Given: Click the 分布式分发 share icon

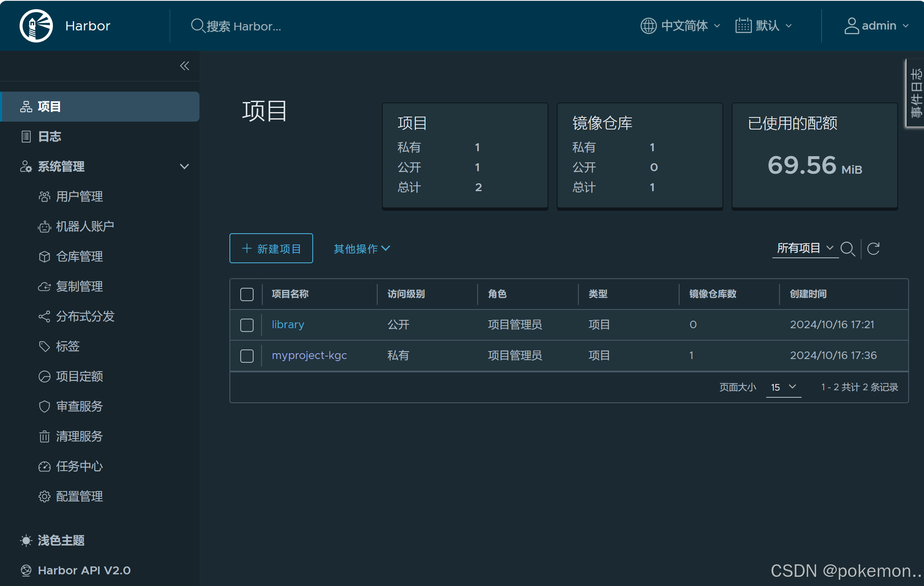Looking at the screenshot, I should tap(45, 317).
